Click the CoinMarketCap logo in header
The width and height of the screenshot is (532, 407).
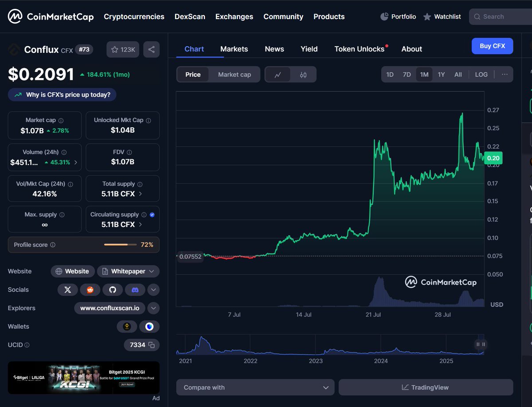(51, 17)
